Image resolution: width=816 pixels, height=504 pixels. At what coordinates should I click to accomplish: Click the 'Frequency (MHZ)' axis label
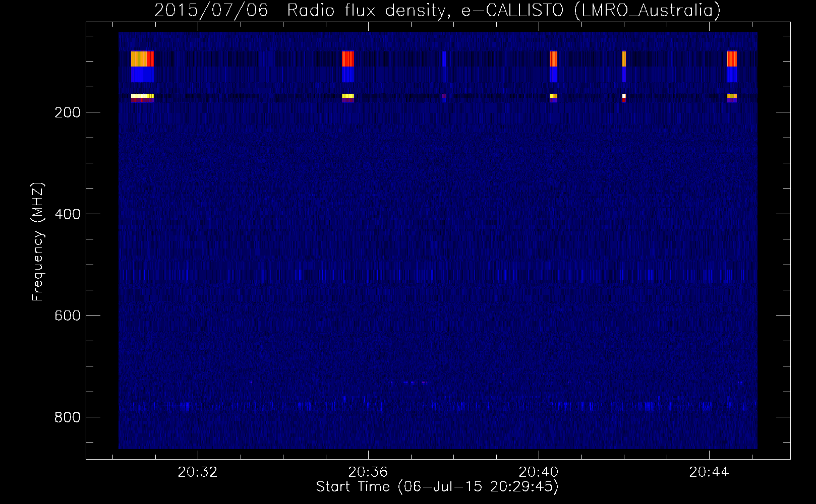38,241
